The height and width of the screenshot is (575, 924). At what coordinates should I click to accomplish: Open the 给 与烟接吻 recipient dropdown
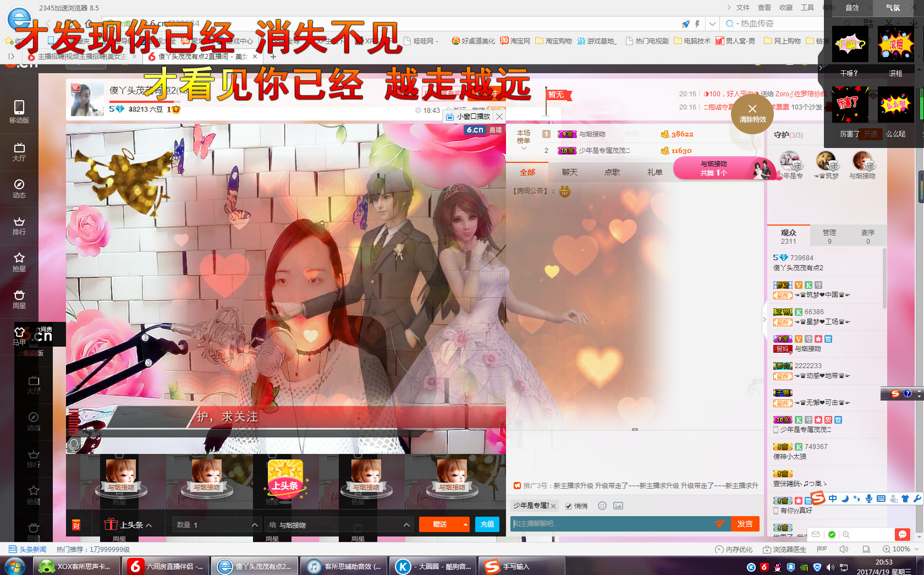point(338,525)
